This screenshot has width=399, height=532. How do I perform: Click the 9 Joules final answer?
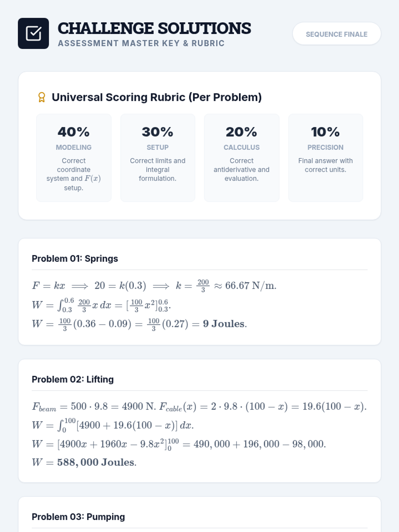pyautogui.click(x=225, y=324)
